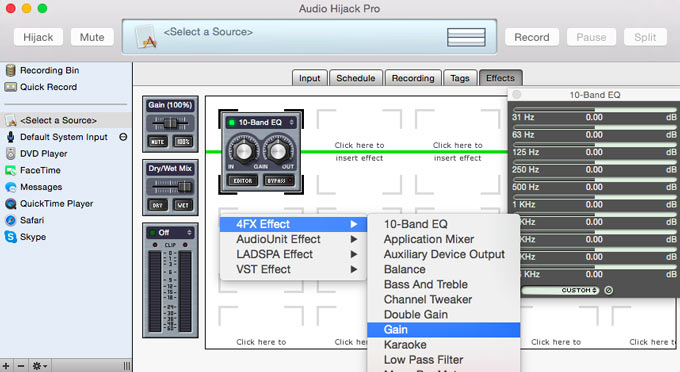Remove source with minus button
The width and height of the screenshot is (680, 372).
21,366
